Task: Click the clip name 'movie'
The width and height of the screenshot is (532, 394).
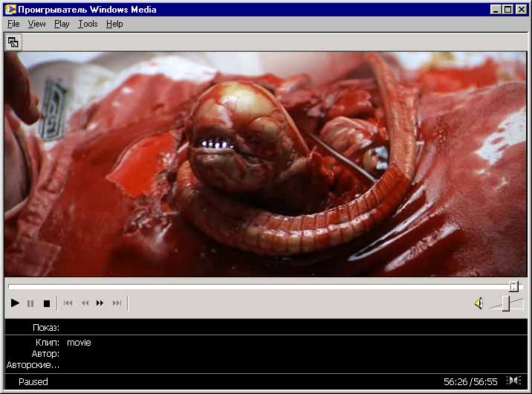Action: point(79,343)
